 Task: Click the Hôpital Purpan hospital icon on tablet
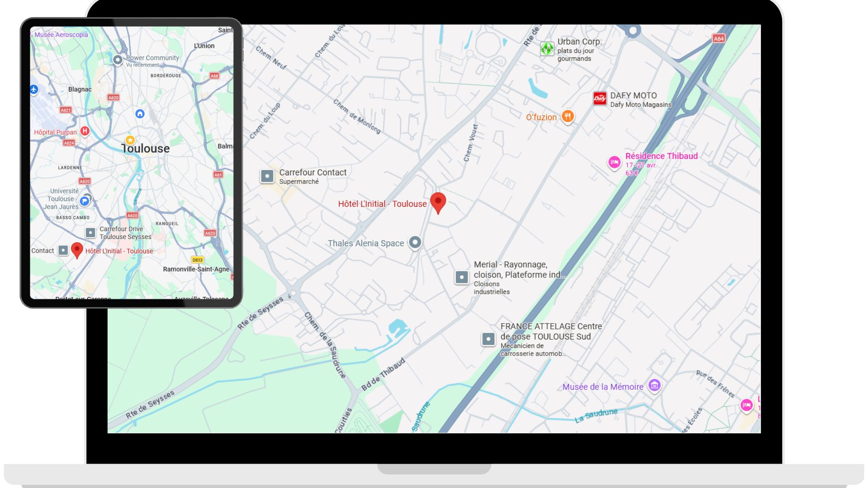click(85, 131)
